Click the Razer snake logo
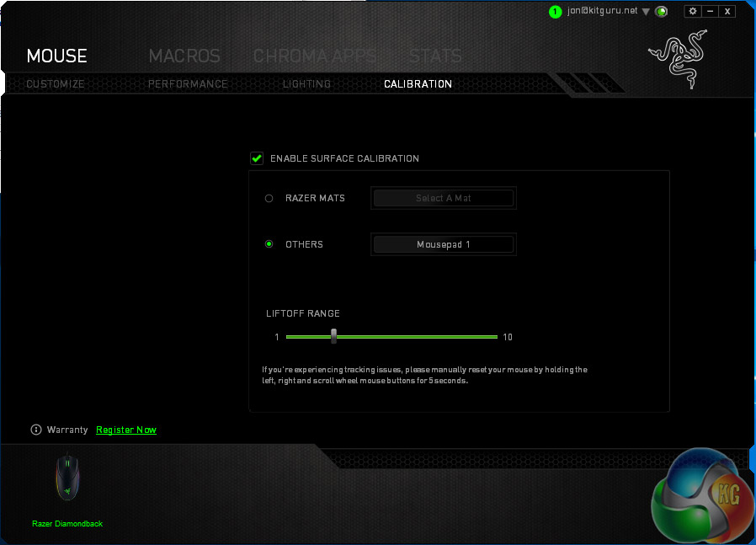The width and height of the screenshot is (756, 545). pos(679,59)
